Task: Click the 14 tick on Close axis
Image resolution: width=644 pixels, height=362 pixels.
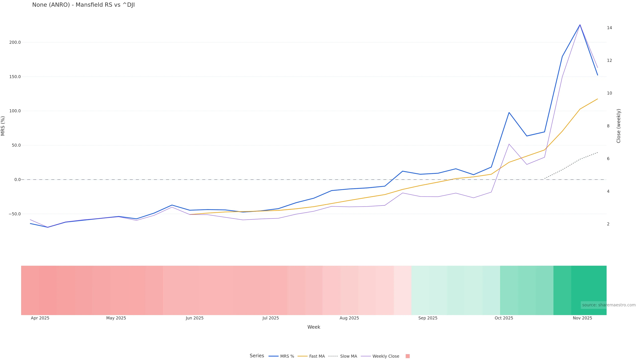Action: pyautogui.click(x=609, y=28)
